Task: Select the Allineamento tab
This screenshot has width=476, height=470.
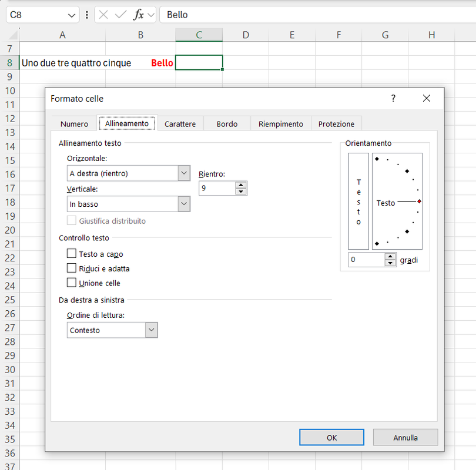Action: tap(127, 123)
